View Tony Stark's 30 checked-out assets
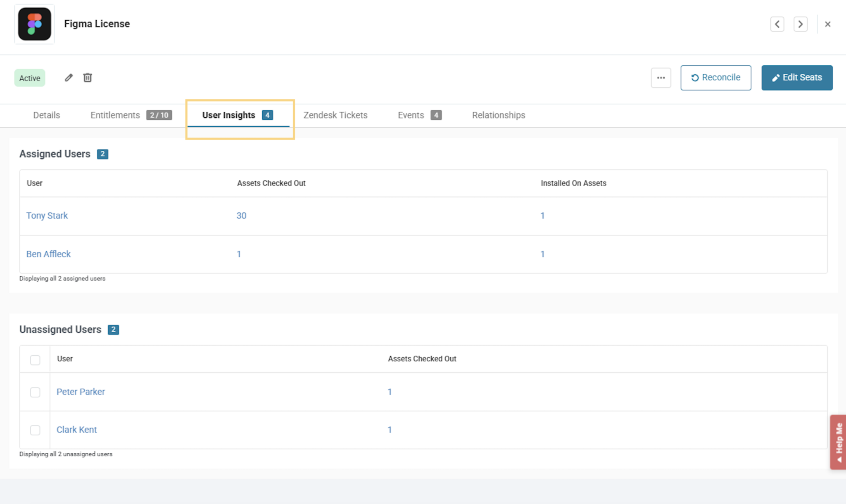The width and height of the screenshot is (846, 504). coord(242,216)
